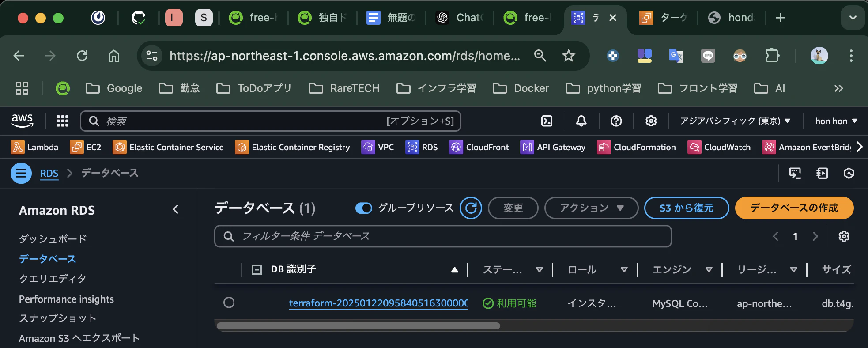Open EC2 service shortcut

(86, 147)
